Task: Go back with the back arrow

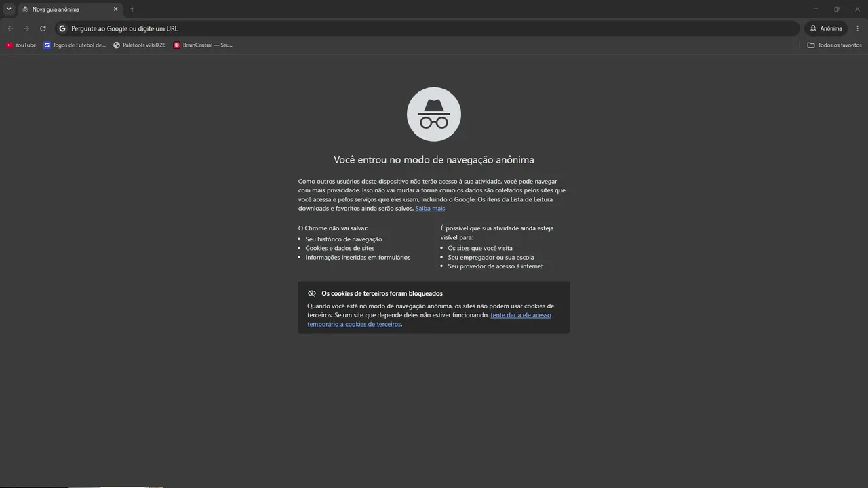Action: (x=10, y=28)
